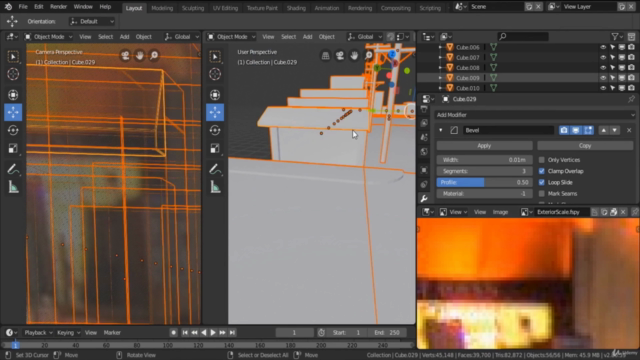Copy the Bevel modifier
The height and width of the screenshot is (360, 640).
585,146
